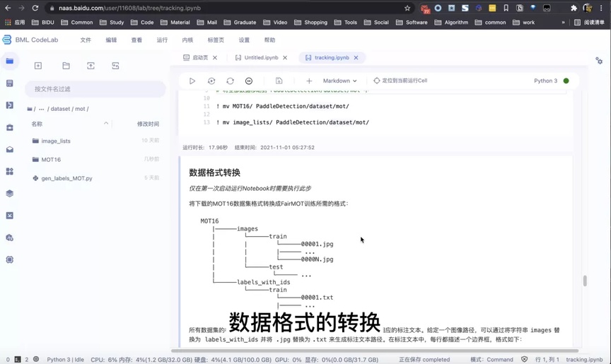
Task: Close the tracking.ipynb tab
Action: tap(356, 58)
